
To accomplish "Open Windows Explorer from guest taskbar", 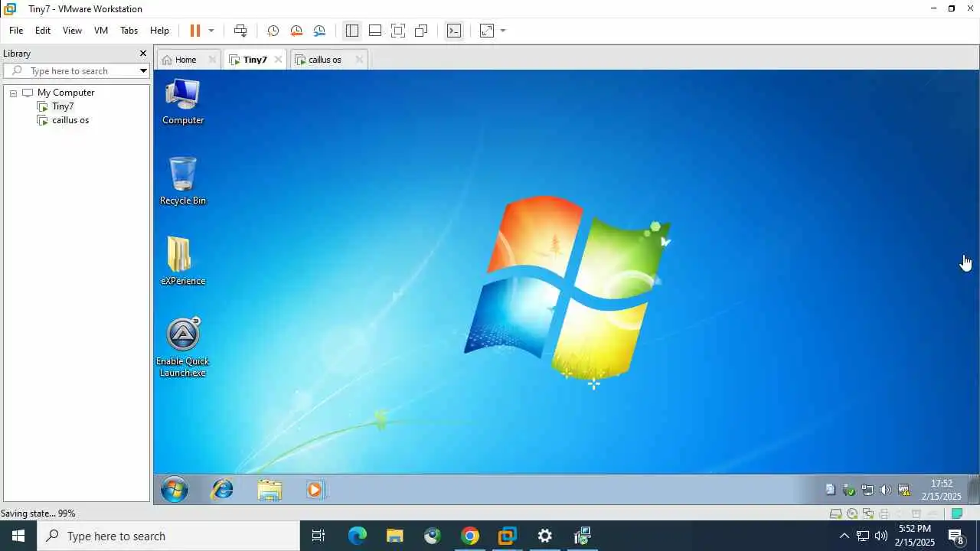I will click(269, 489).
